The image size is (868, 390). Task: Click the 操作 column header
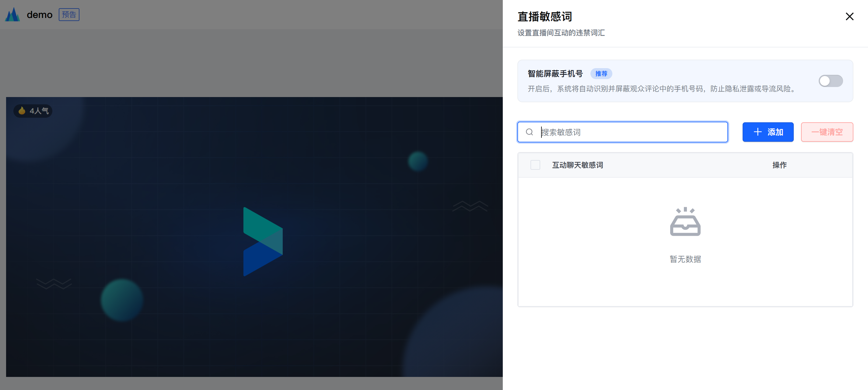pos(779,165)
